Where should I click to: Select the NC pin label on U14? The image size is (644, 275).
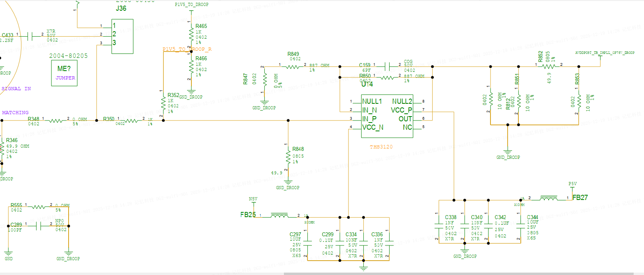pyautogui.click(x=407, y=127)
